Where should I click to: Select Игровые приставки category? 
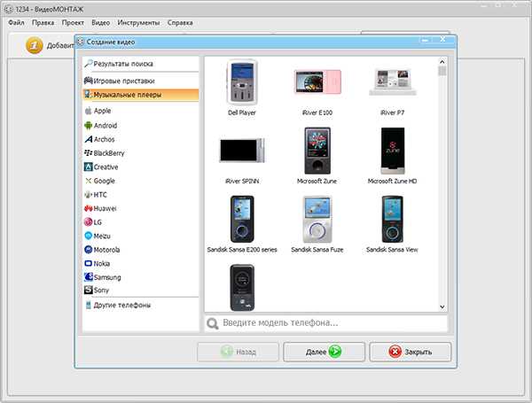click(x=140, y=81)
